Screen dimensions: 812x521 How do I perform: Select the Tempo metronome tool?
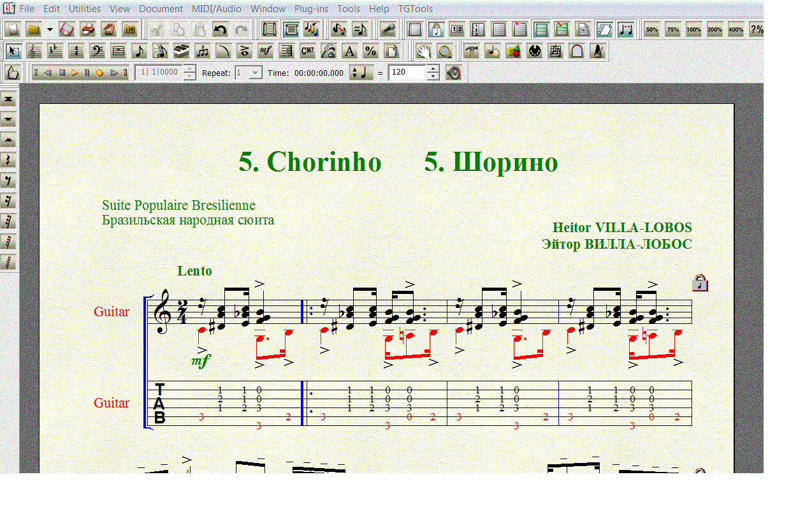[598, 51]
